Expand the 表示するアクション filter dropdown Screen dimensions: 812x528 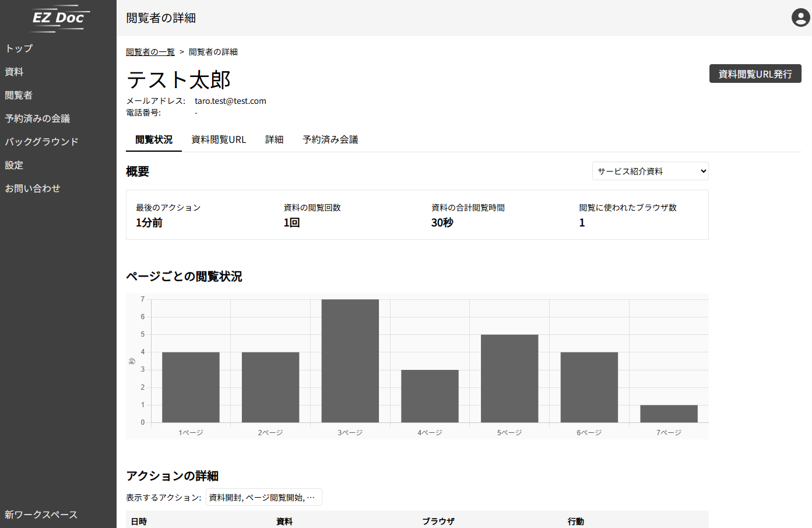click(x=263, y=498)
